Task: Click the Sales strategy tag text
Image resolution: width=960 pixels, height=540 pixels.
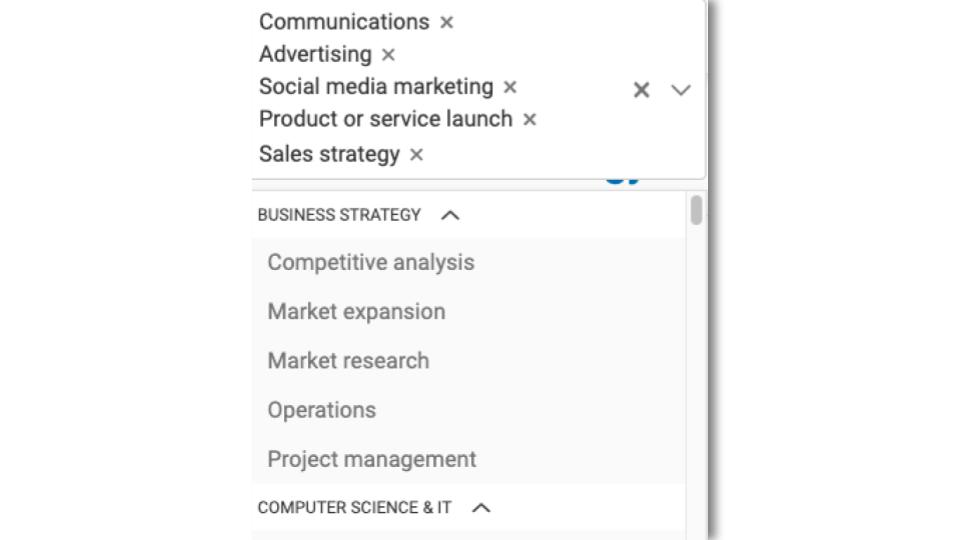Action: tap(329, 155)
